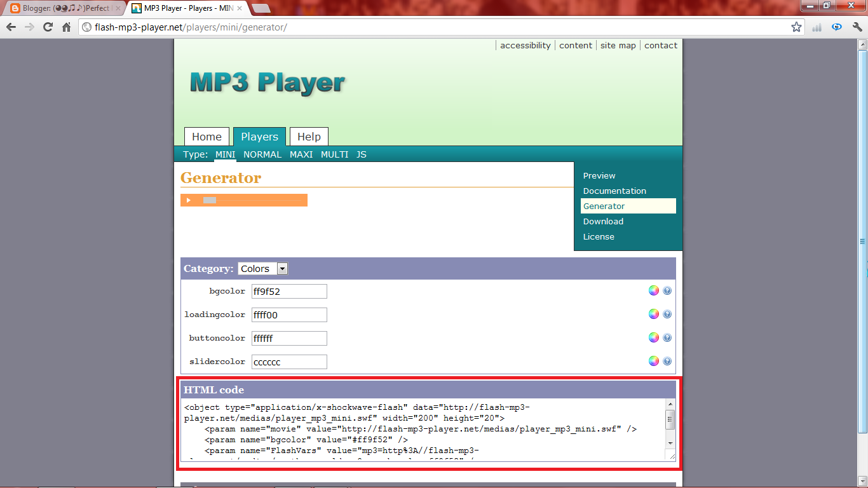Click the MP3 Player site logo

(x=267, y=83)
